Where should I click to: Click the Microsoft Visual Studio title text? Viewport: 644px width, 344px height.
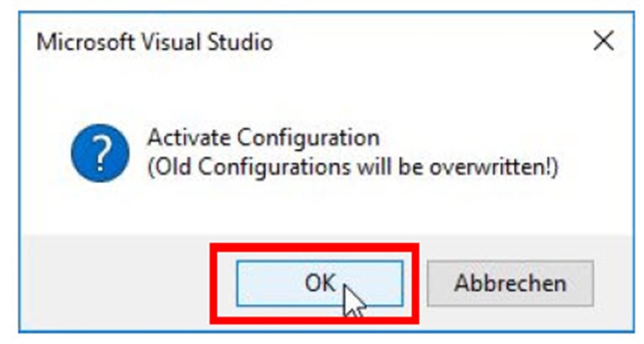tap(154, 42)
